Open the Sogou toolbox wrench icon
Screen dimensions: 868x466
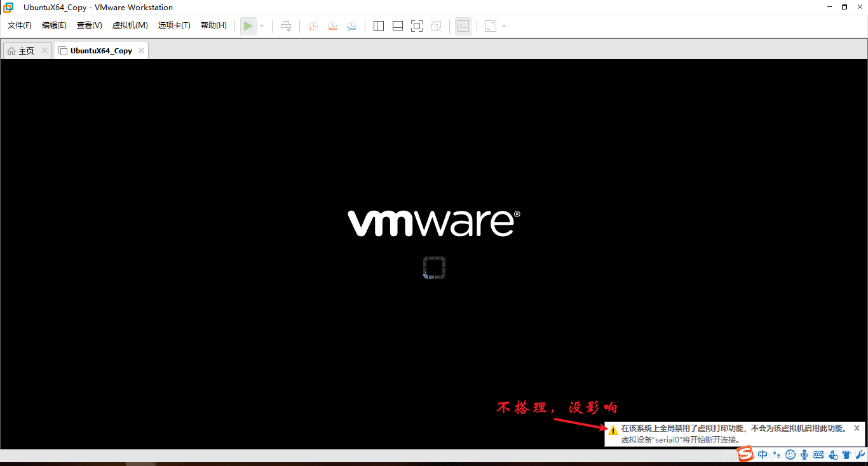click(860, 455)
